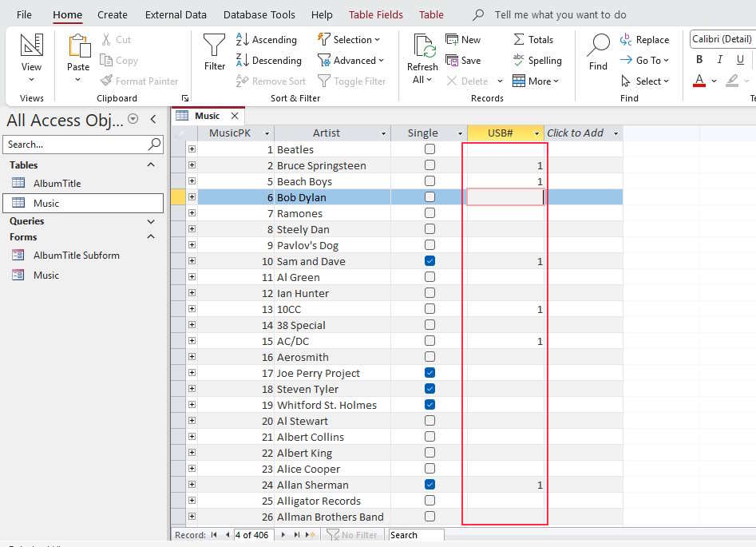Uncheck Single for Whitford St. Holmes

[429, 404]
